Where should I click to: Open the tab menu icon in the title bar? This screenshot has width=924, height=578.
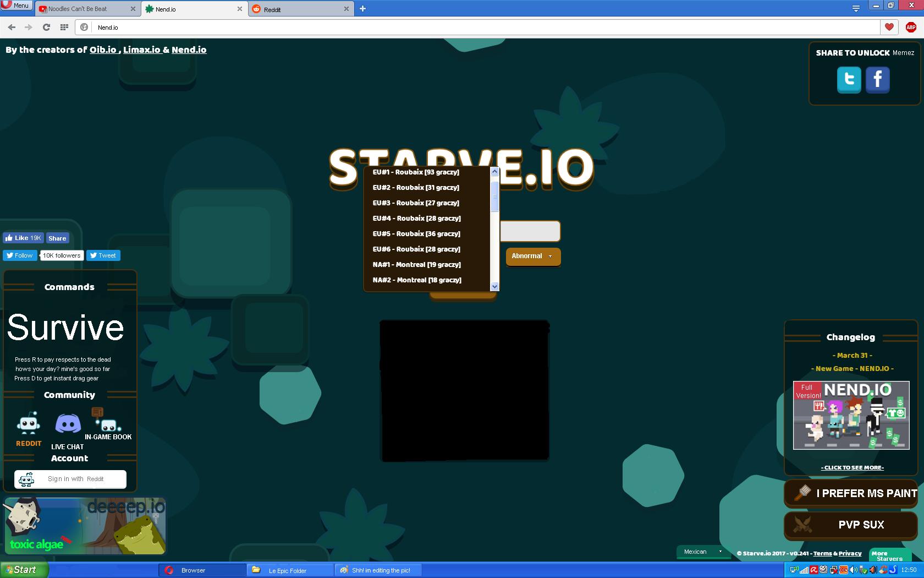(856, 8)
